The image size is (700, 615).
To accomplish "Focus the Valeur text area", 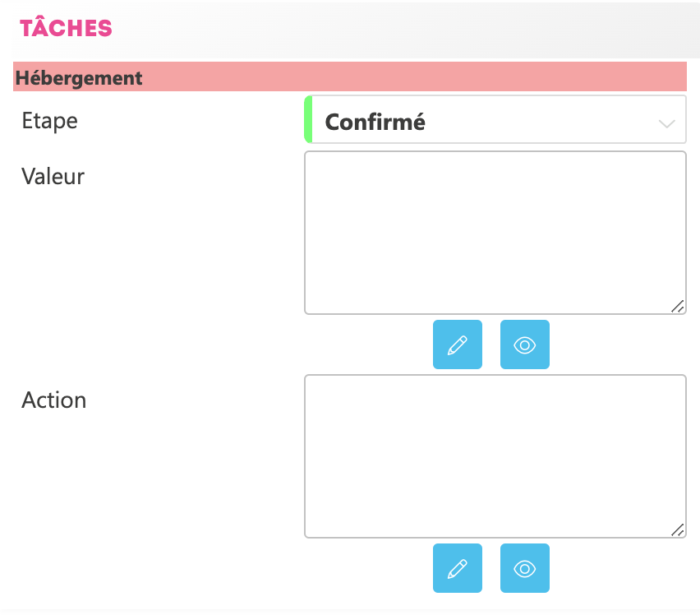I will tap(495, 232).
